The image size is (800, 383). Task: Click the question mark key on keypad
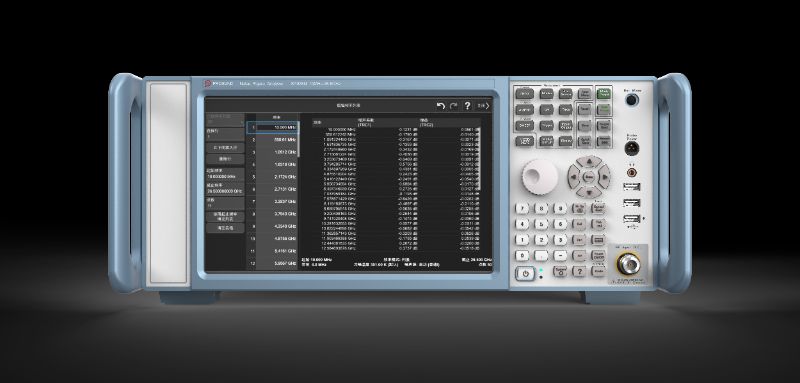pyautogui.click(x=579, y=271)
